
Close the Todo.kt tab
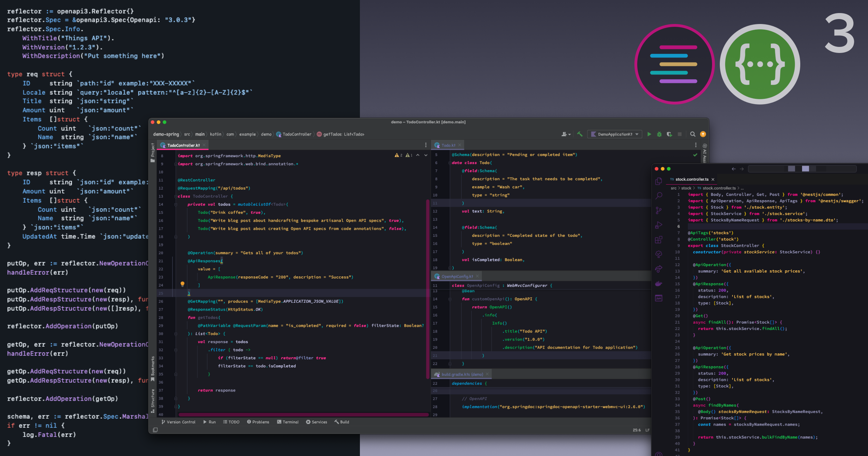coord(459,145)
